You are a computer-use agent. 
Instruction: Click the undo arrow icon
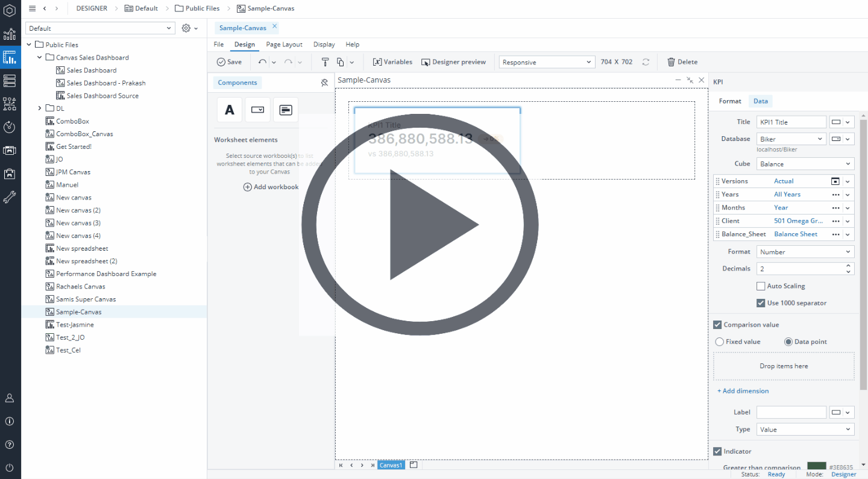click(x=263, y=61)
